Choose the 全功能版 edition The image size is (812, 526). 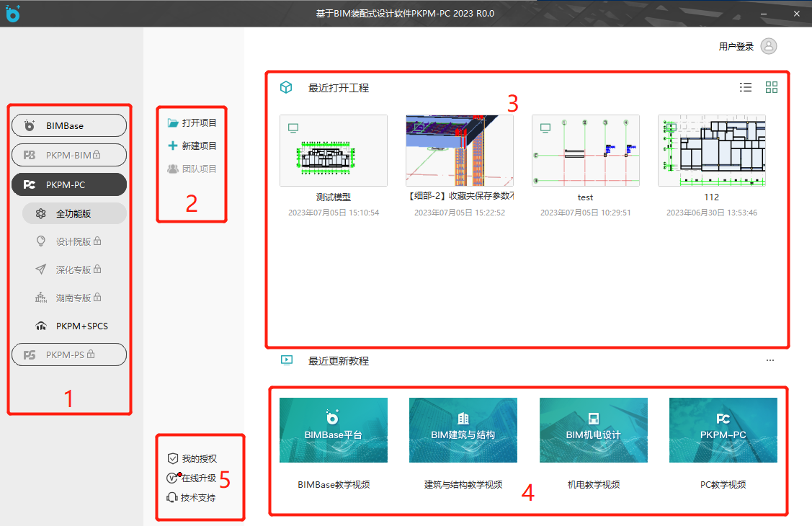(x=75, y=213)
